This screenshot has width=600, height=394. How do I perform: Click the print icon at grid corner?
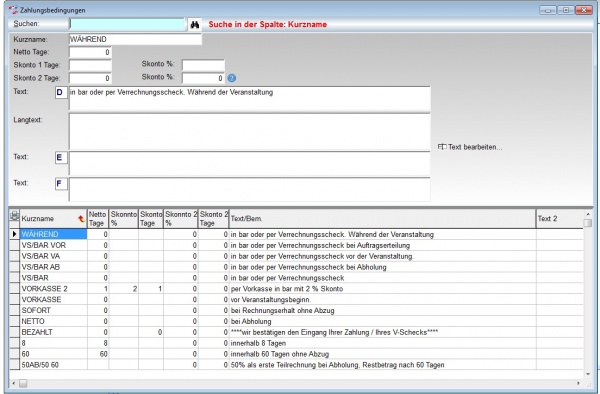(x=15, y=215)
